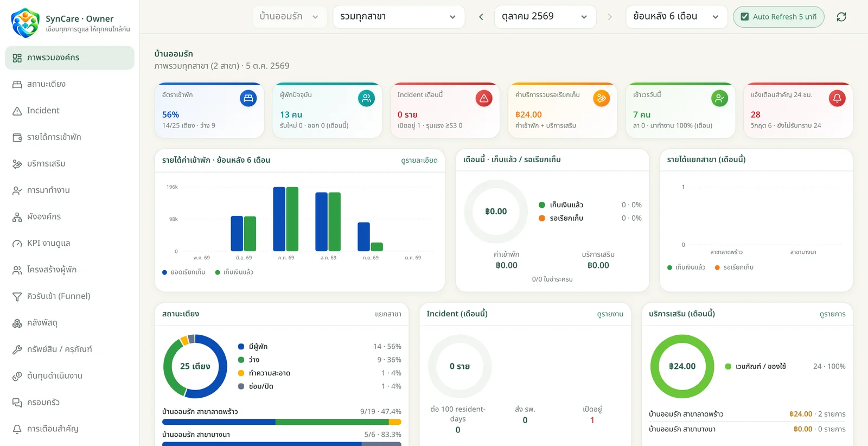The image size is (868, 446).
Task: Go to previous month arrow
Action: coord(481,17)
